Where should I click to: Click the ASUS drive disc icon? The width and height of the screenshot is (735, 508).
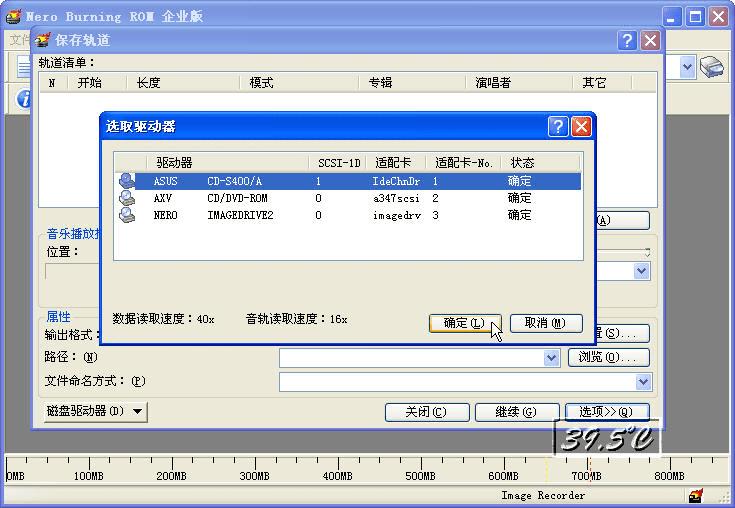pyautogui.click(x=127, y=181)
